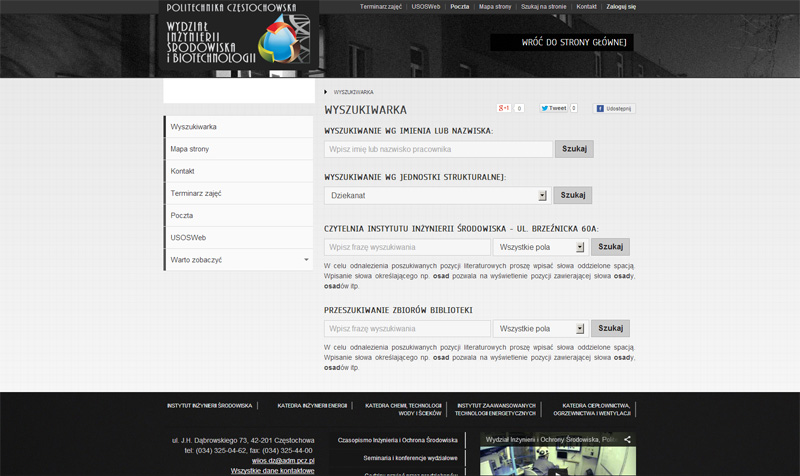
Task: Open the Dziekanat structural unit dropdown
Action: point(438,195)
